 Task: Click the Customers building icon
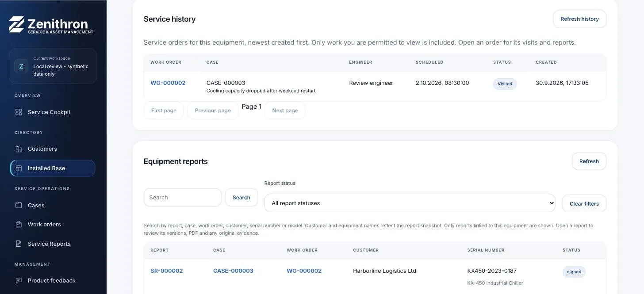(x=19, y=149)
